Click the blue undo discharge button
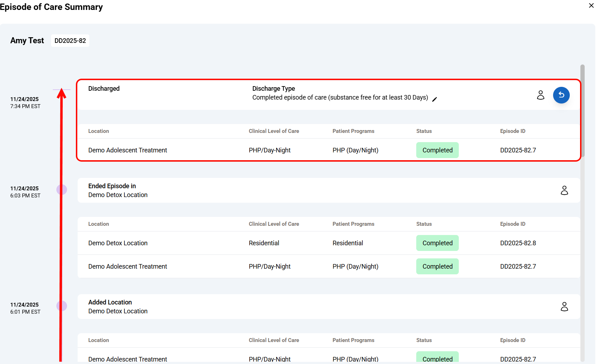The height and width of the screenshot is (364, 596). pos(561,95)
